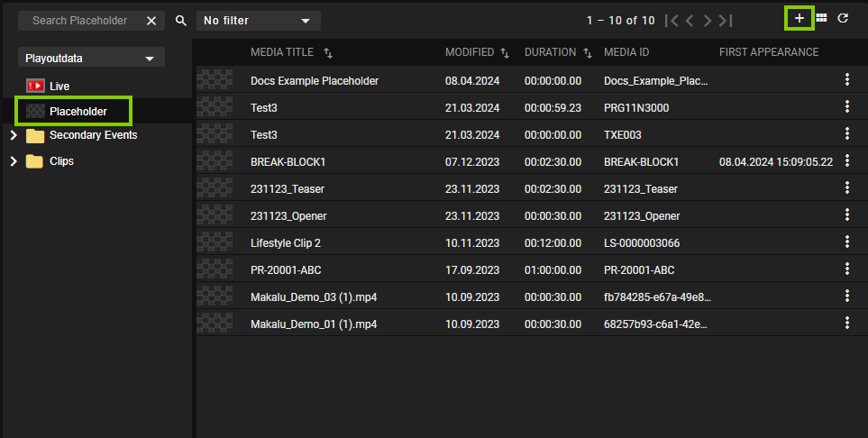Open options menu for Docs Example Placeholder
This screenshot has width=868, height=438.
(x=846, y=80)
